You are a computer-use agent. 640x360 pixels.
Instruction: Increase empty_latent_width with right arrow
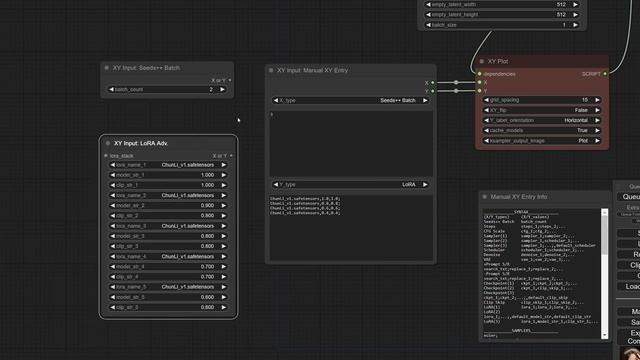tap(576, 4)
